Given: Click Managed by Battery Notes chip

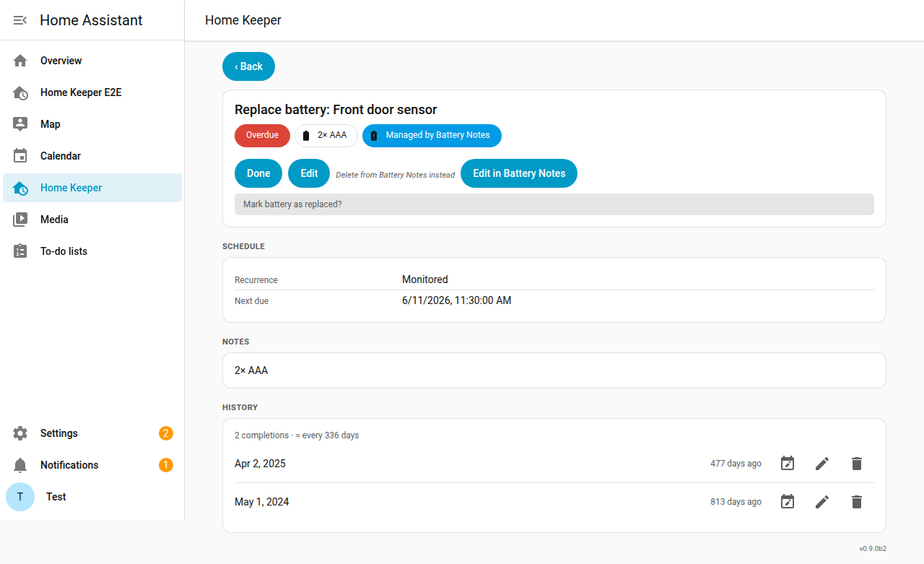Looking at the screenshot, I should click(432, 136).
